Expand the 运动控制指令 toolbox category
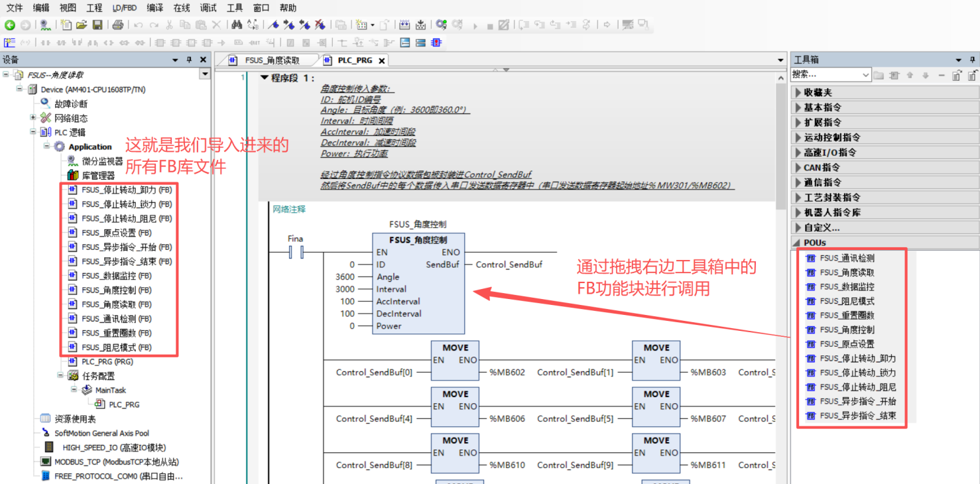 coord(798,137)
